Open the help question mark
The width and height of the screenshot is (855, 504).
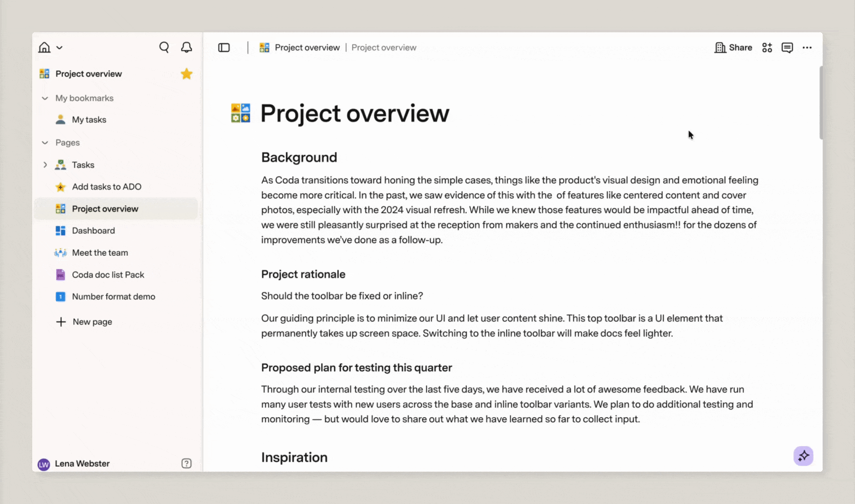pyautogui.click(x=186, y=463)
